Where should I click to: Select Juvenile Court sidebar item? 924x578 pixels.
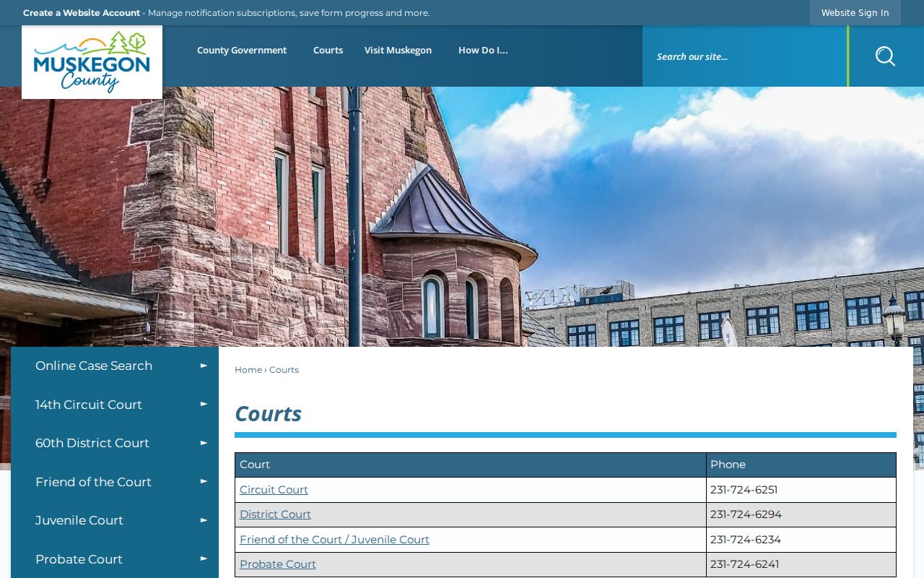79,520
